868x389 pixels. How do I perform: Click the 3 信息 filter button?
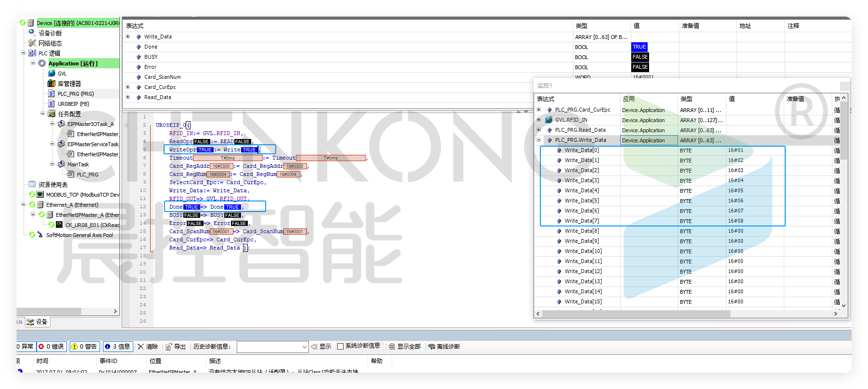coord(117,346)
